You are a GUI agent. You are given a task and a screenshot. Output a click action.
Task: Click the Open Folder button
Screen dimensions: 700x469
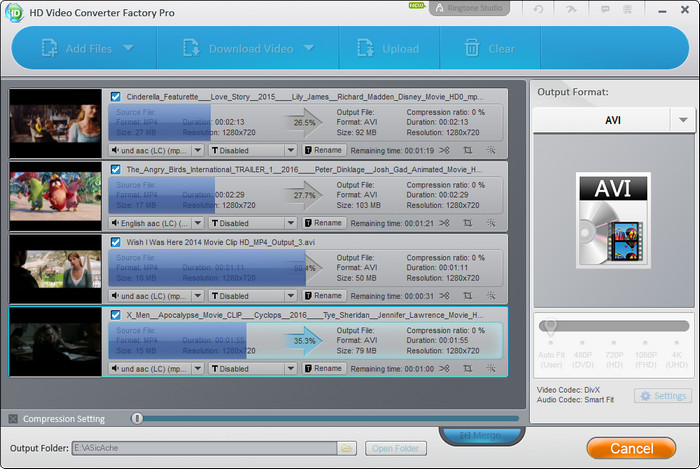(396, 448)
